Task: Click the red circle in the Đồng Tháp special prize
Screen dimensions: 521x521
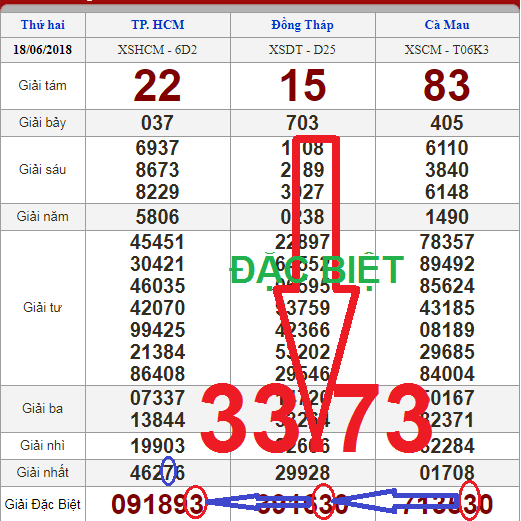Action: pos(324,501)
